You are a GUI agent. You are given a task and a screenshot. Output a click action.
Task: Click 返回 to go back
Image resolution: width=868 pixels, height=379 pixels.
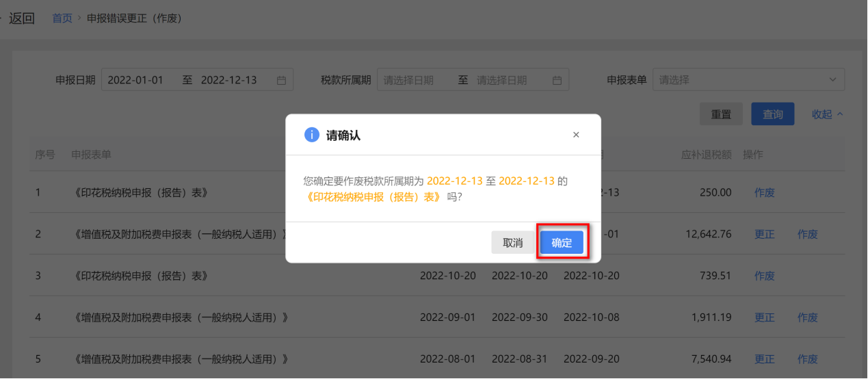[21, 18]
